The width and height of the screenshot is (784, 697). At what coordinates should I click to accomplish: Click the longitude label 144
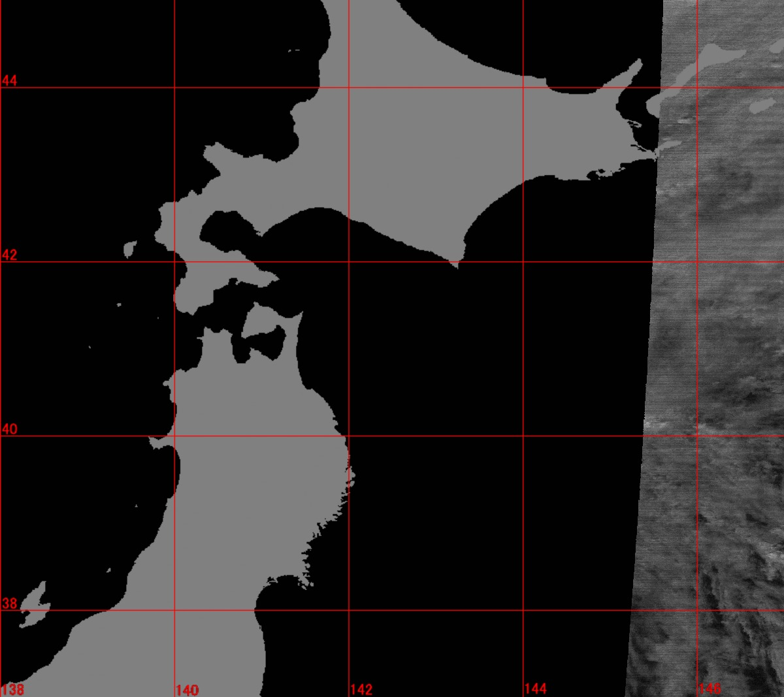point(535,689)
